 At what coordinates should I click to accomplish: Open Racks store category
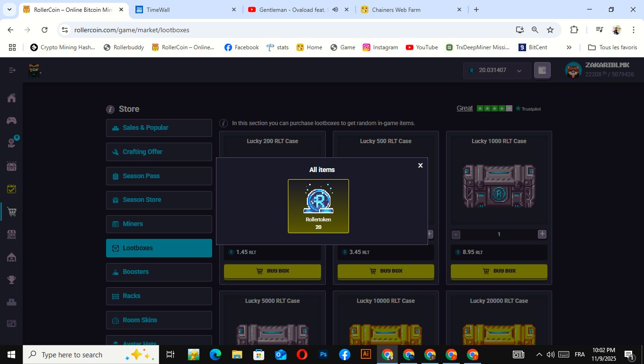pos(159,296)
